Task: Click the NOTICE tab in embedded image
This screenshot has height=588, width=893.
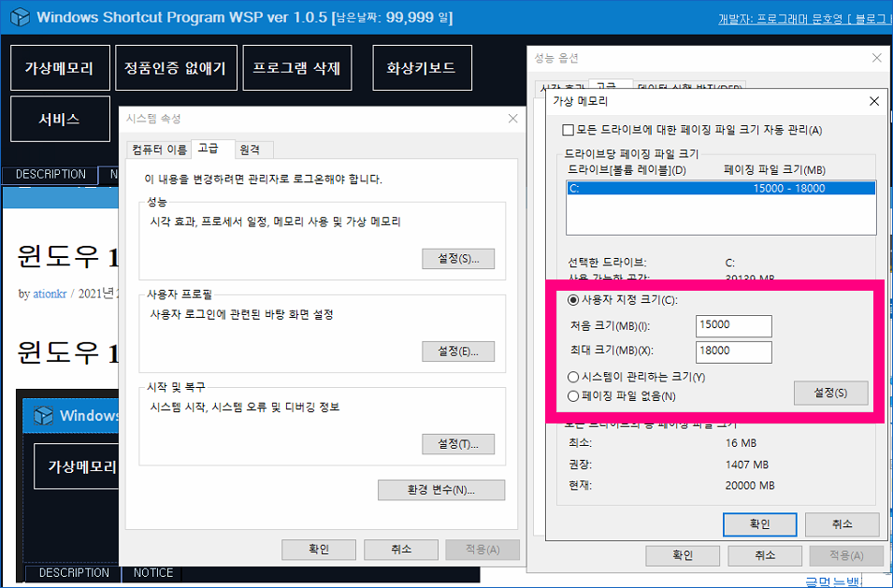Action: point(152,573)
